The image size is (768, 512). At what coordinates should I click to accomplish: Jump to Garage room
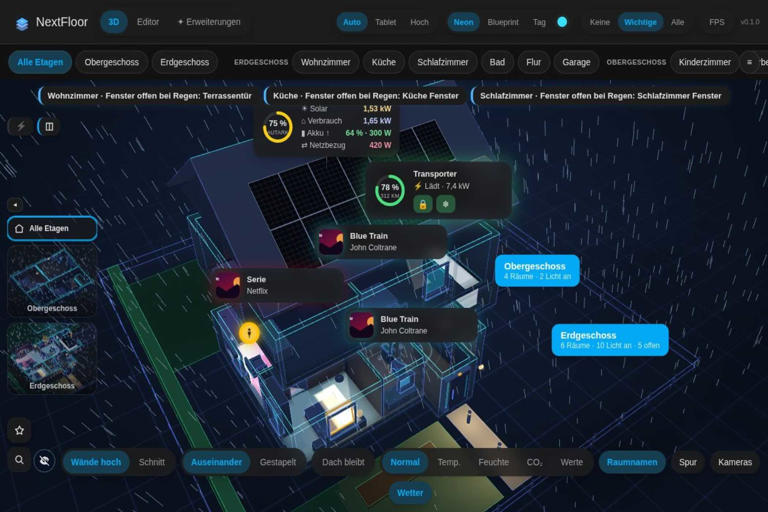tap(576, 62)
